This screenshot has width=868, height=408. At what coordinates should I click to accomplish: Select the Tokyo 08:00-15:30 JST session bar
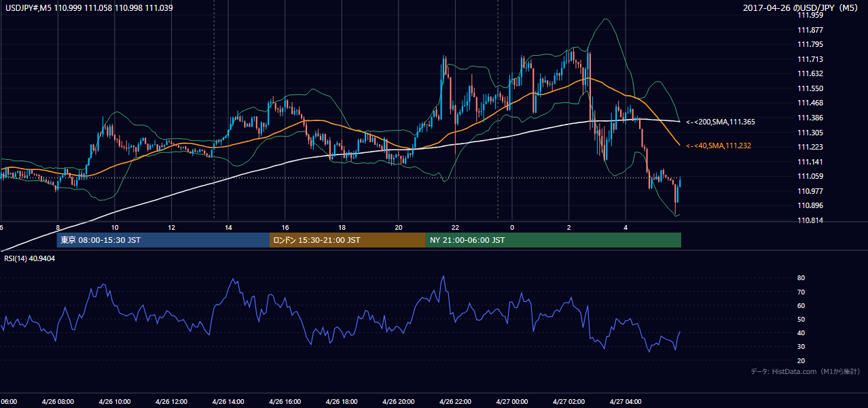point(163,240)
